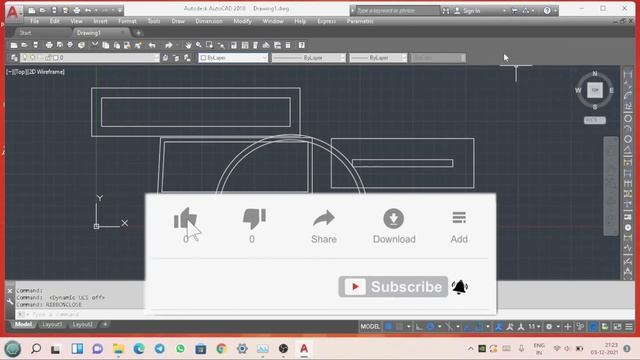Select the Zoom Realtime magnifier tool
Image resolution: width=640 pixels, height=360 pixels.
point(199,45)
